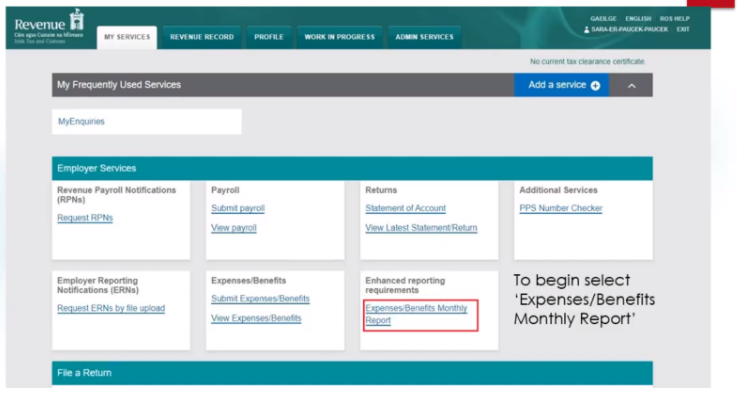Open the MyEnquiries service

pyautogui.click(x=81, y=121)
